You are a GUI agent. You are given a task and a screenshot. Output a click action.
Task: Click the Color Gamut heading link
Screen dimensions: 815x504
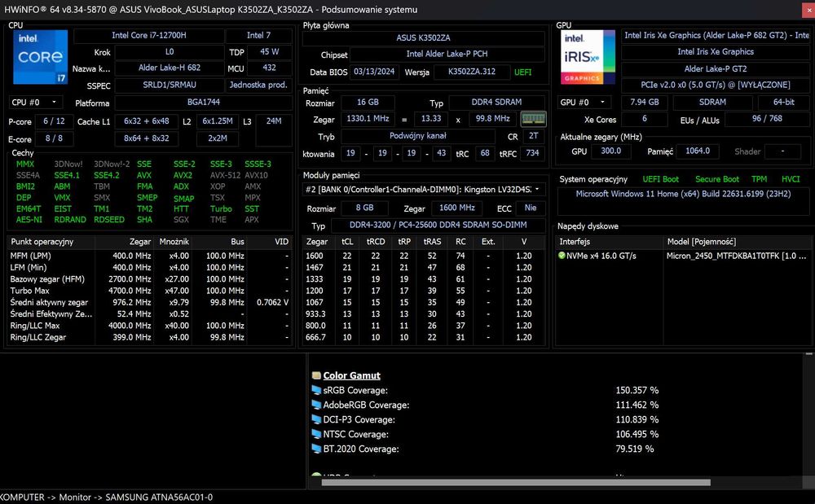coord(351,376)
